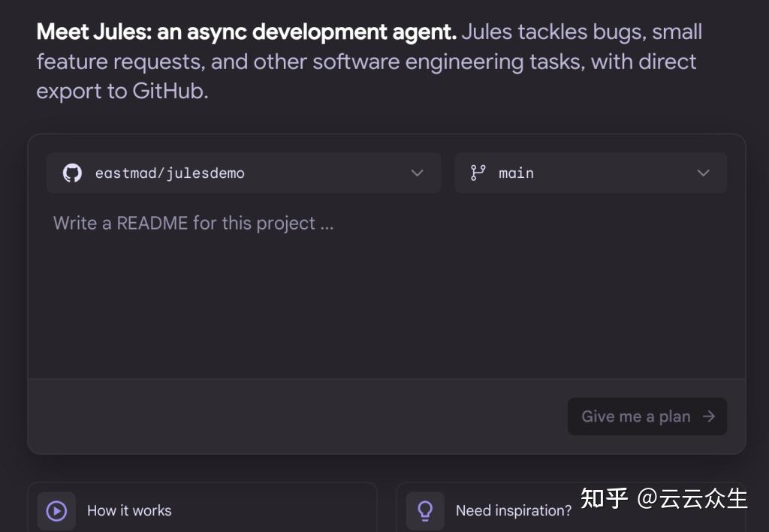Click the lightbulb icon on Need inspiration
The height and width of the screenshot is (532, 769).
coord(425,510)
